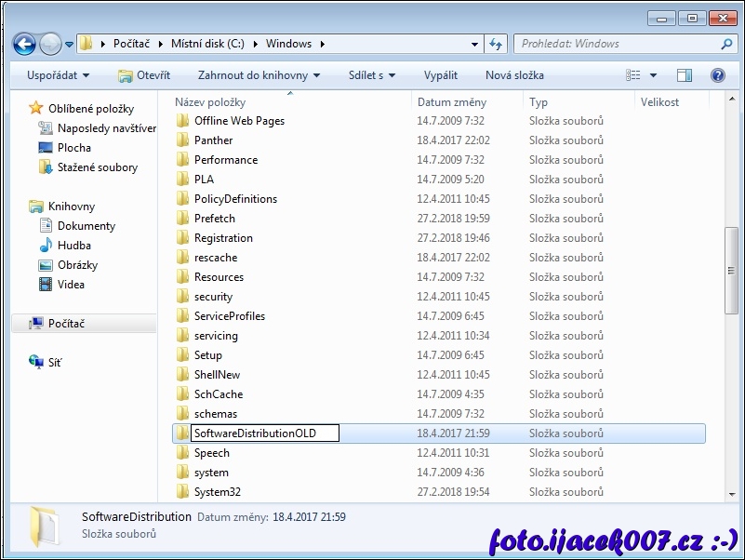Open the address bar history dropdown arrow
Viewport: 745px width, 560px height.
(x=474, y=44)
